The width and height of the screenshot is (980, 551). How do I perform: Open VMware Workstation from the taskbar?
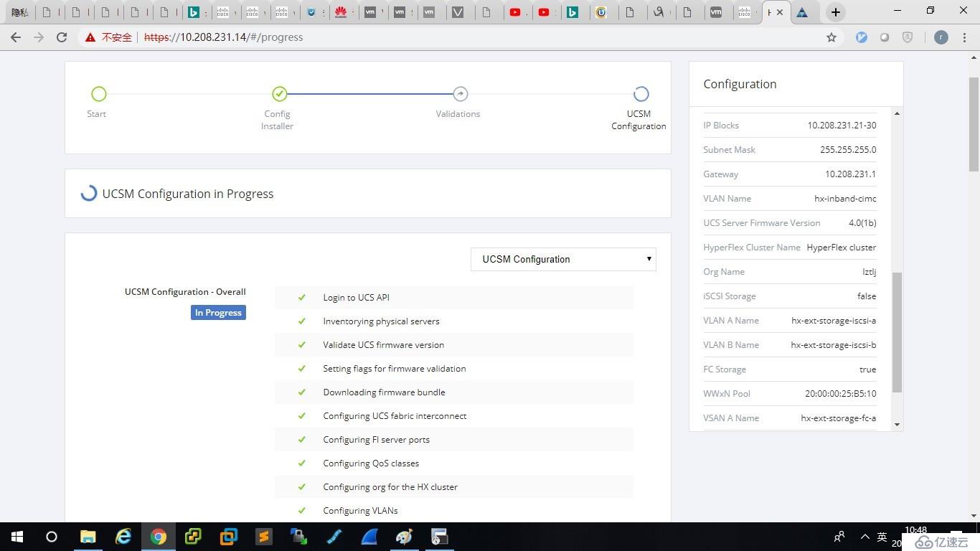tap(229, 537)
